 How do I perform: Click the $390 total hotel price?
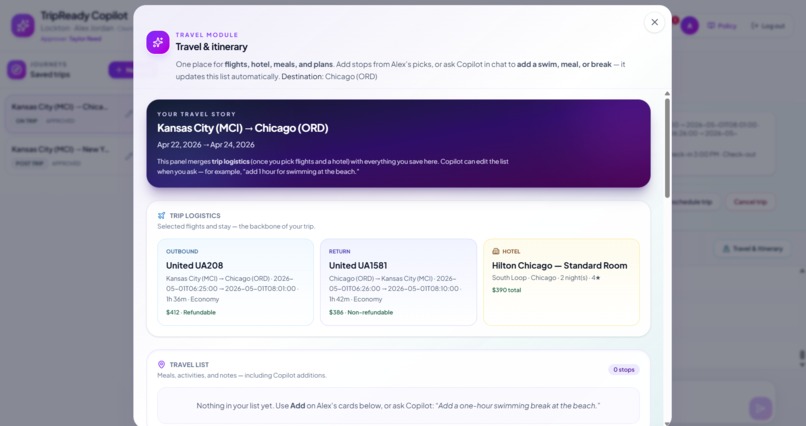click(x=506, y=290)
